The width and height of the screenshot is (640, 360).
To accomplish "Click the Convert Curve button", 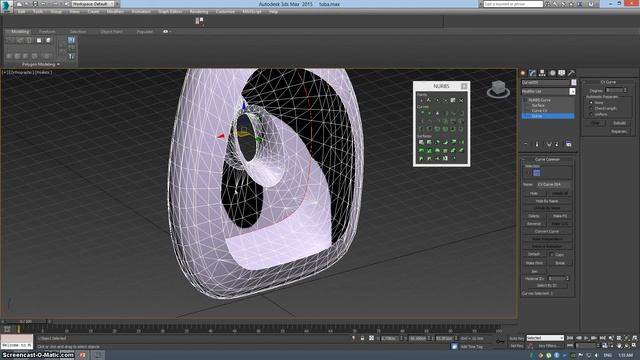I will 547,231.
